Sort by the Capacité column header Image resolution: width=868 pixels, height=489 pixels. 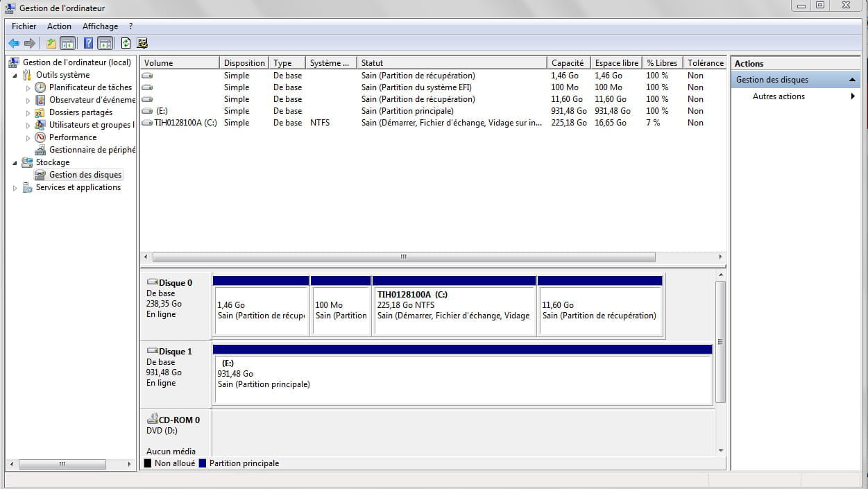click(x=568, y=62)
